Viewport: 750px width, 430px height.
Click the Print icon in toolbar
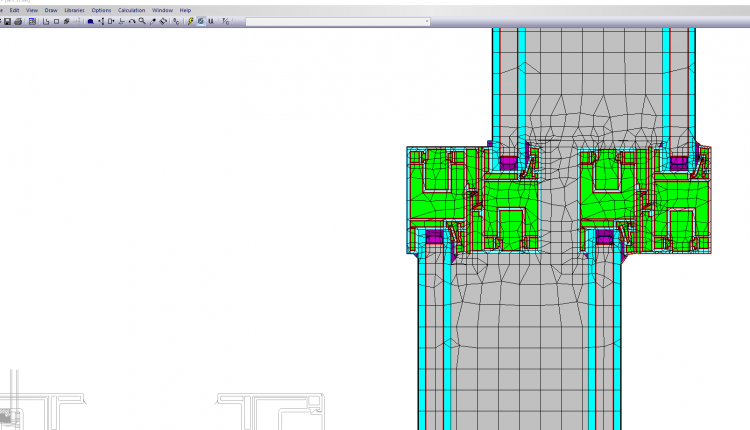18,21
